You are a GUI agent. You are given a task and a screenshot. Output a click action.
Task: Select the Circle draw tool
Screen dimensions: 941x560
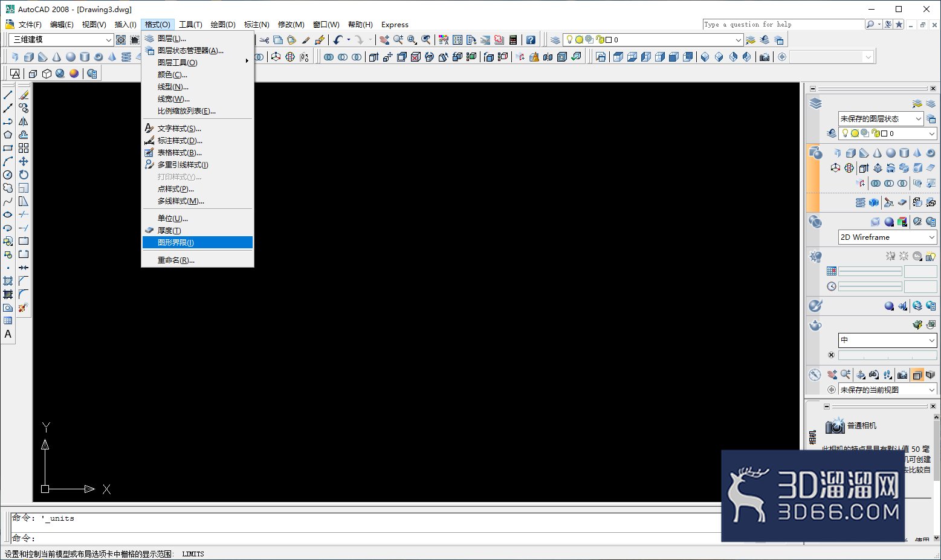(x=8, y=175)
